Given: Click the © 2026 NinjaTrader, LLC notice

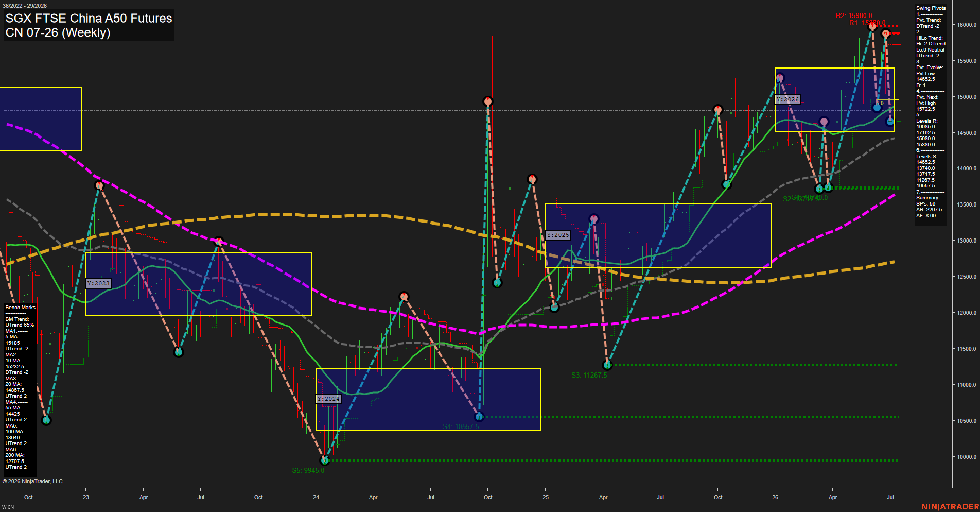Looking at the screenshot, I should (32, 481).
